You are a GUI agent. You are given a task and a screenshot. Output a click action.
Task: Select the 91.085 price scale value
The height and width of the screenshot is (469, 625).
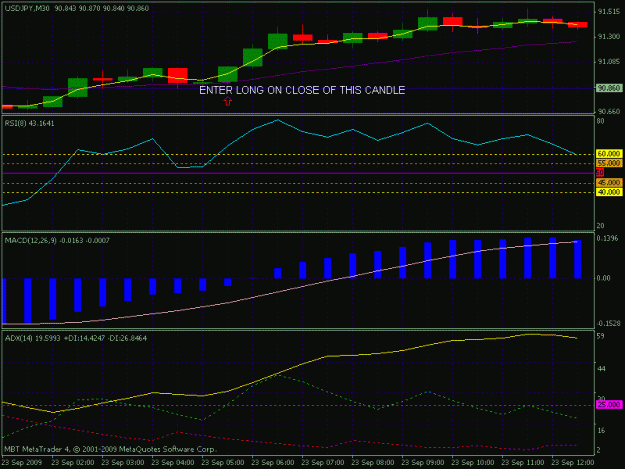608,62
